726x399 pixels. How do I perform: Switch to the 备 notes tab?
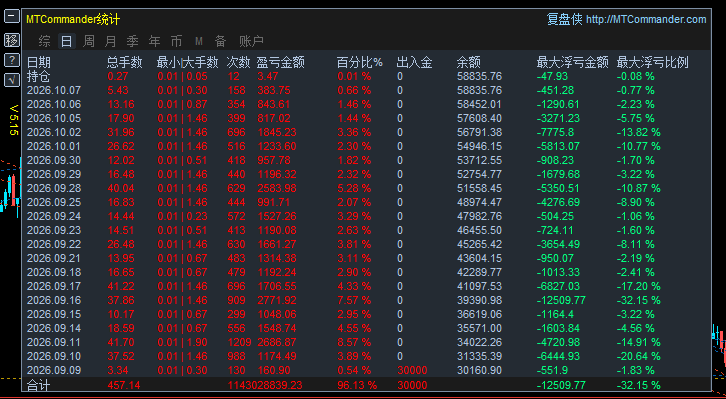(x=220, y=41)
